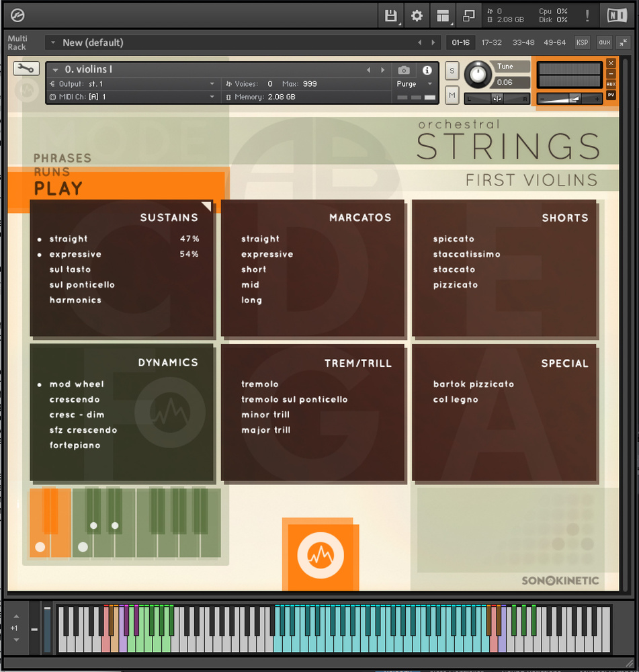Open the Kontakt options gear

coord(417,15)
